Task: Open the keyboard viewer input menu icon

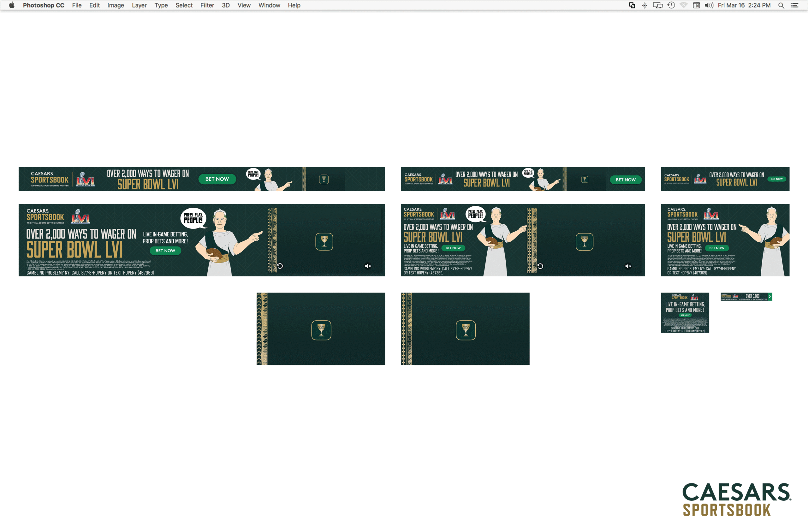Action: [696, 5]
